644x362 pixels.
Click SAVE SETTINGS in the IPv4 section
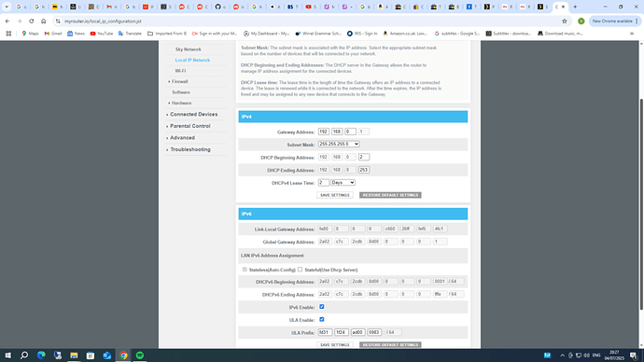[335, 195]
